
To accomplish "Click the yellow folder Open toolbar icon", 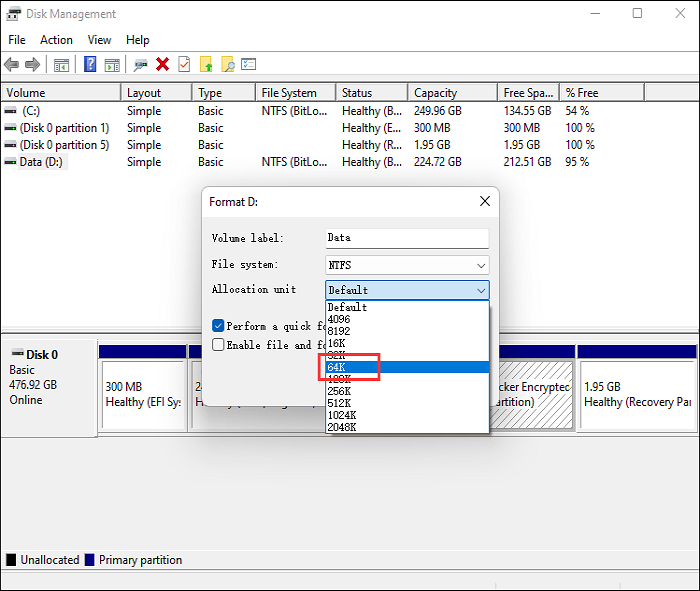I will (206, 65).
